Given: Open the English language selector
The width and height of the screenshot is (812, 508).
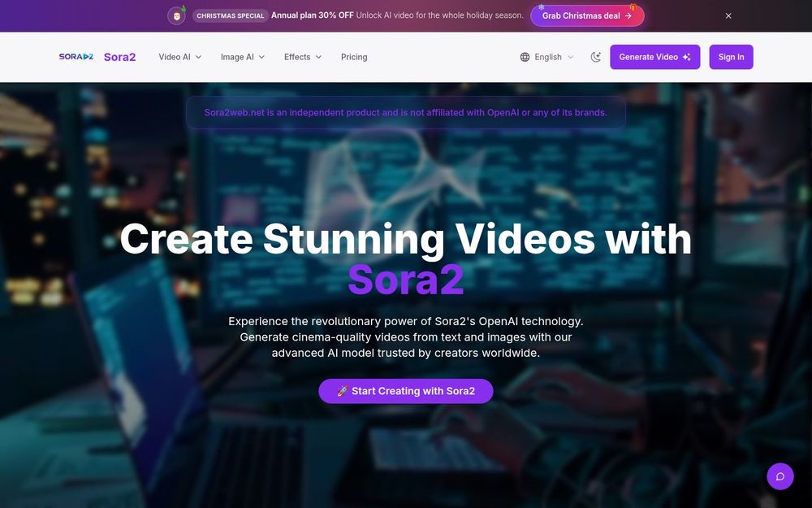Looking at the screenshot, I should point(546,57).
